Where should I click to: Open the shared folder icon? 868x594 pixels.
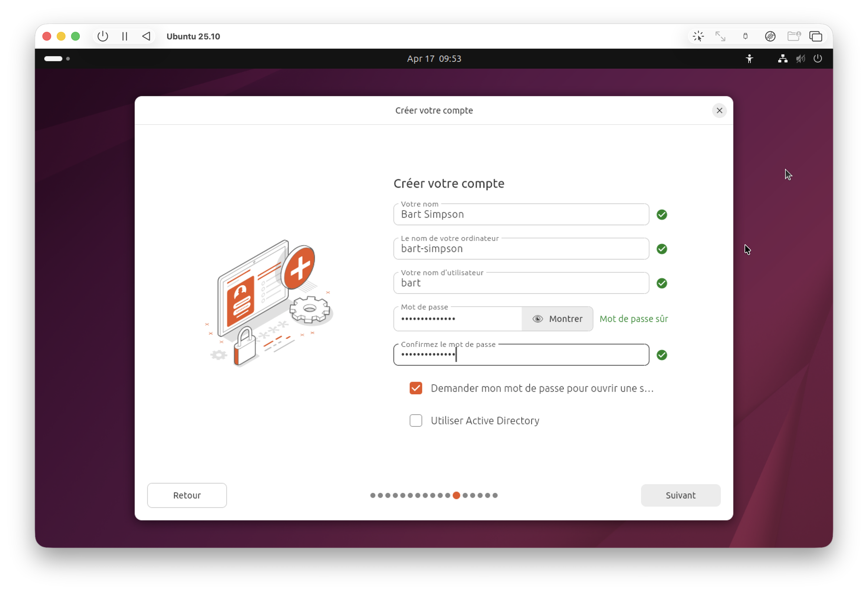(x=793, y=36)
